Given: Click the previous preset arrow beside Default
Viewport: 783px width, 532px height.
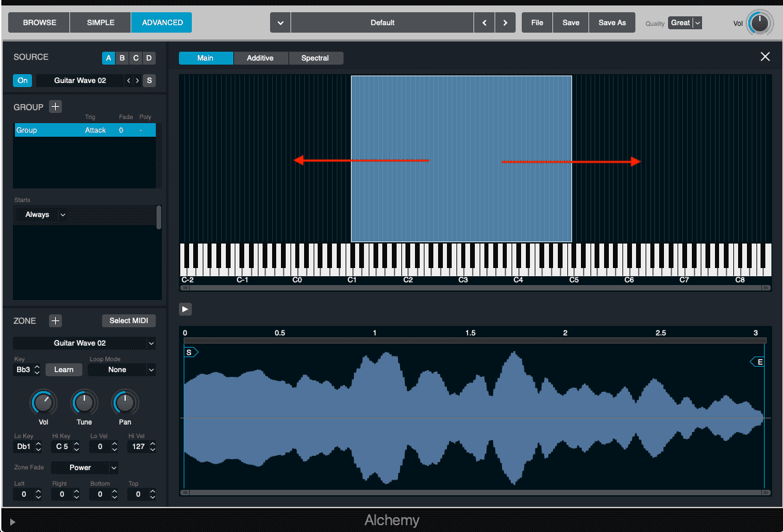Looking at the screenshot, I should point(484,22).
